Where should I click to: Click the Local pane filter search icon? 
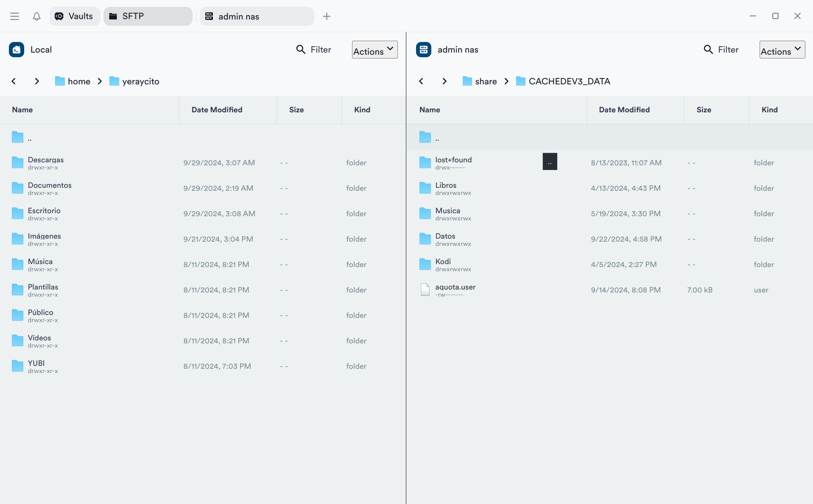tap(301, 50)
